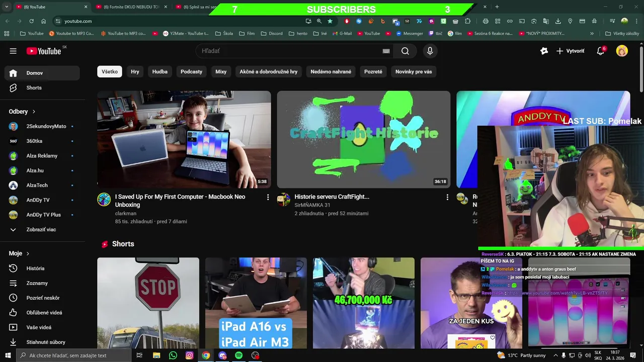The height and width of the screenshot is (362, 644).
Task: Show more bookmarks with the overflow chevron
Action: [592, 34]
